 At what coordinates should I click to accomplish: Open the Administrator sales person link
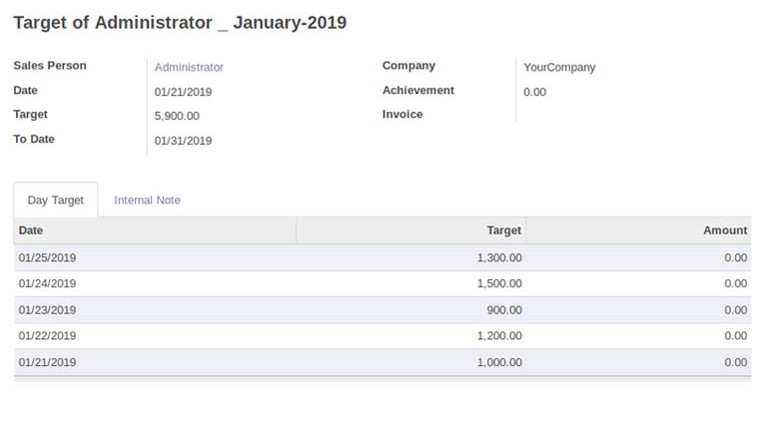189,67
